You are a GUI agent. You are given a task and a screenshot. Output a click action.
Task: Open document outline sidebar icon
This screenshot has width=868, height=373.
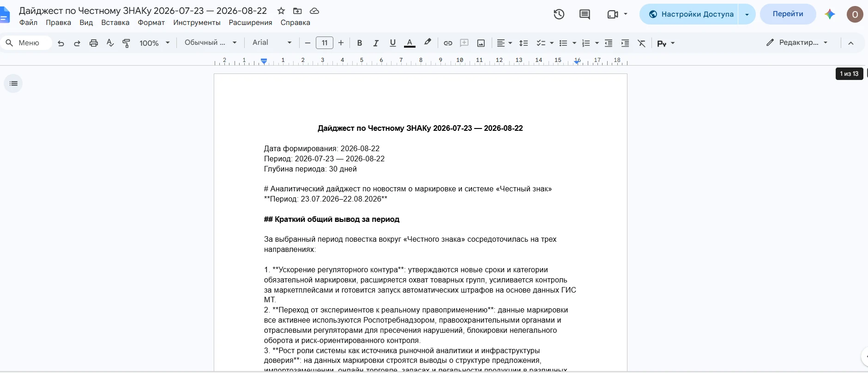[x=13, y=84]
